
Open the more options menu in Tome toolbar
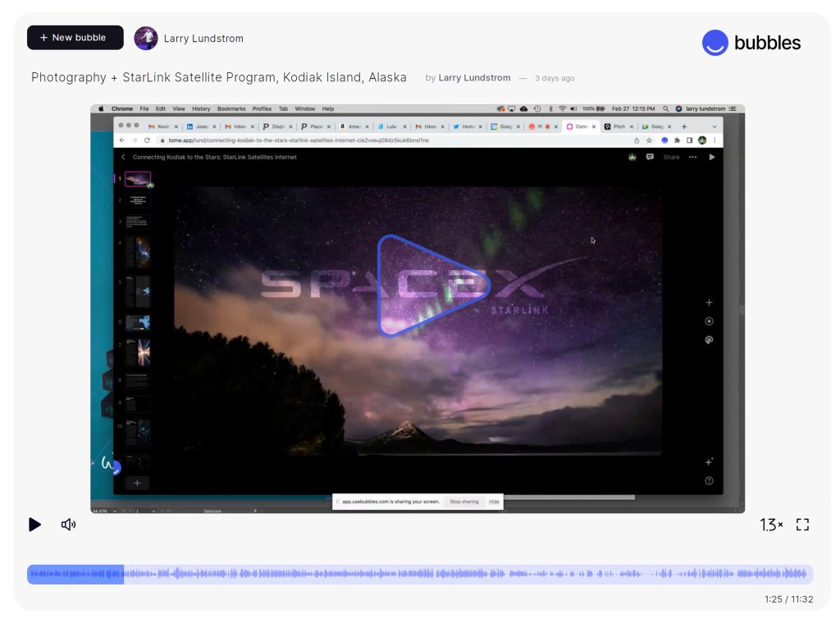pos(693,156)
